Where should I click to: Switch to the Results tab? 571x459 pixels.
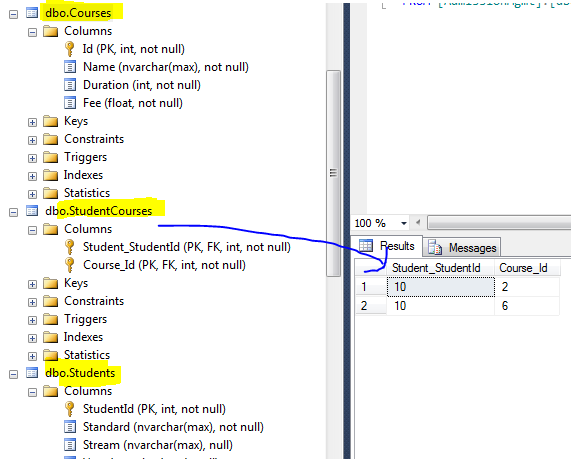[387, 247]
